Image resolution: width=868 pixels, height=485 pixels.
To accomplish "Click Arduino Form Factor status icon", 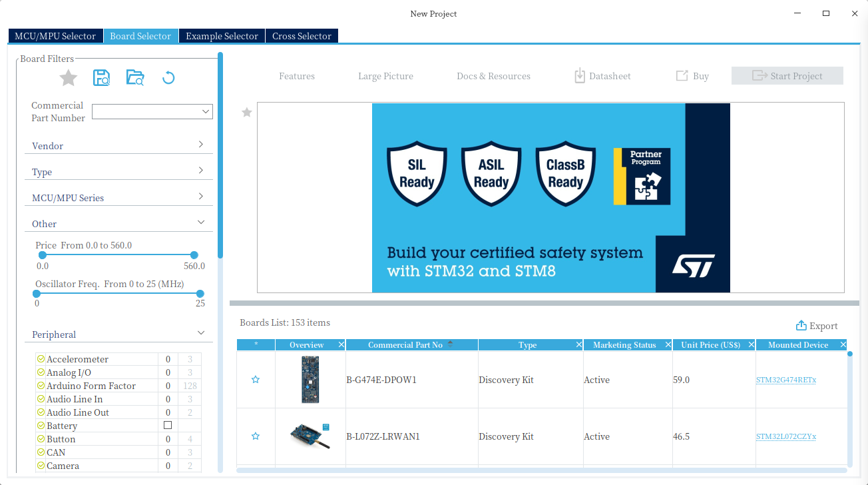I will tap(41, 386).
